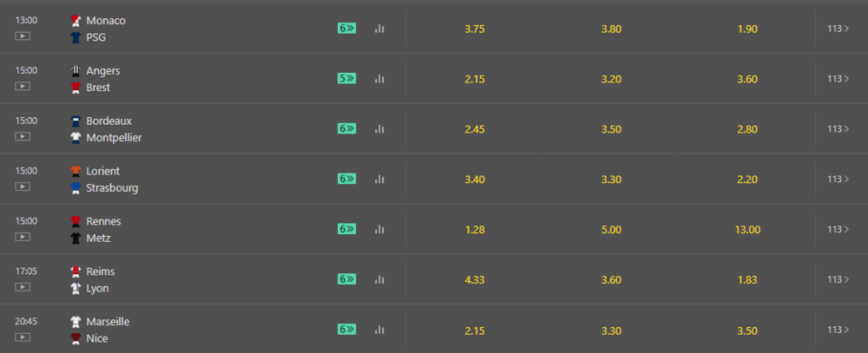Open Strasbourg team name link
The width and height of the screenshot is (868, 353).
(x=112, y=188)
